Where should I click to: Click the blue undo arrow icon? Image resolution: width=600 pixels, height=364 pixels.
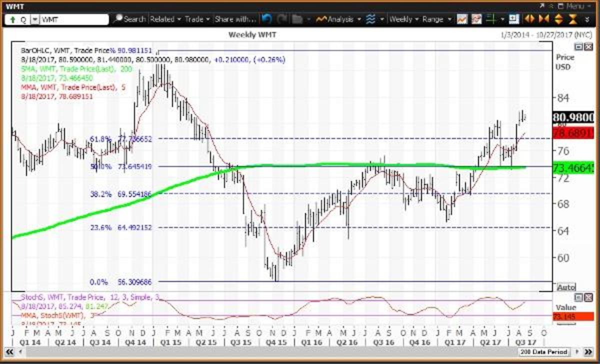tap(266, 19)
